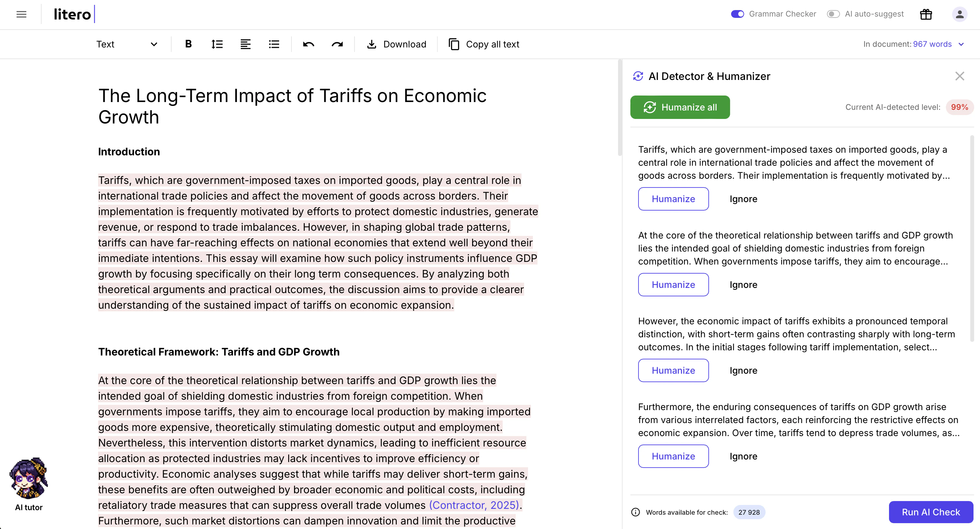Copy all text to clipboard

[x=484, y=44]
